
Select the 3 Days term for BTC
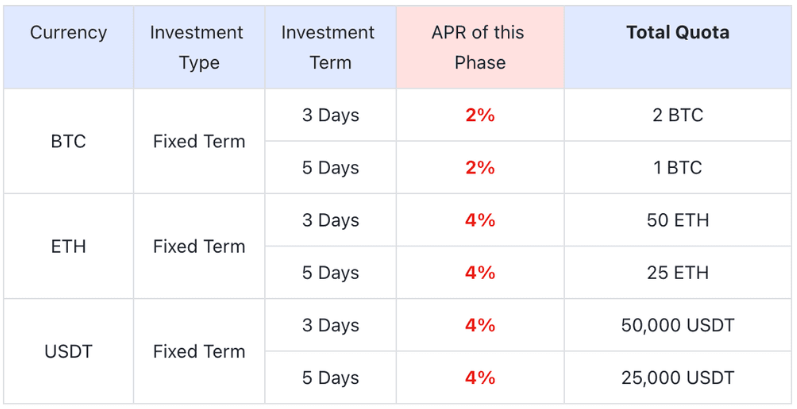[x=330, y=115]
